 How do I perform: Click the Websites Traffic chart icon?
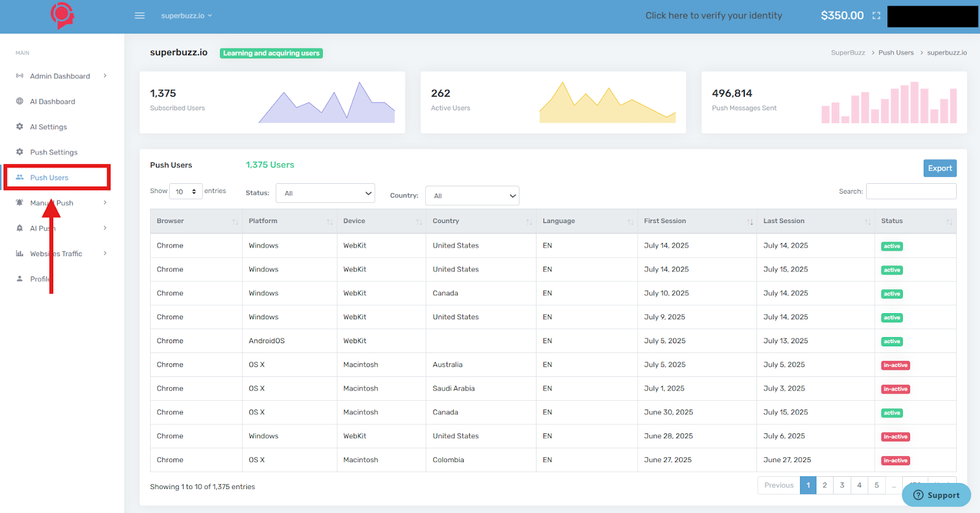(x=20, y=253)
